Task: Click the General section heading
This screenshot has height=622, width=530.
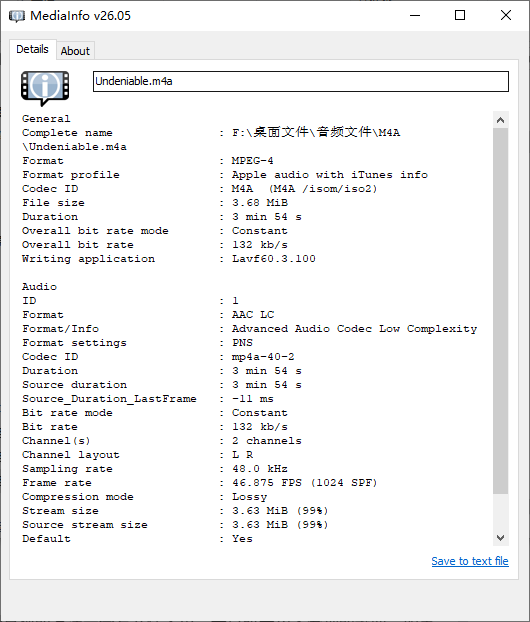Action: point(46,119)
